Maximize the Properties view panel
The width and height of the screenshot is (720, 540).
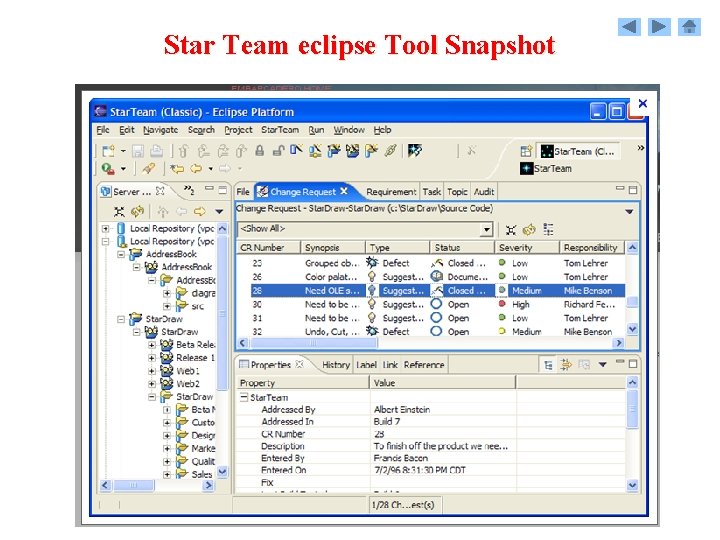click(x=633, y=364)
